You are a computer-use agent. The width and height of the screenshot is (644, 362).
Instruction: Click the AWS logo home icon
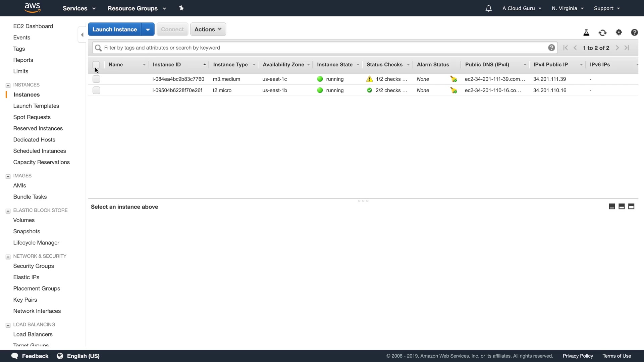33,8
